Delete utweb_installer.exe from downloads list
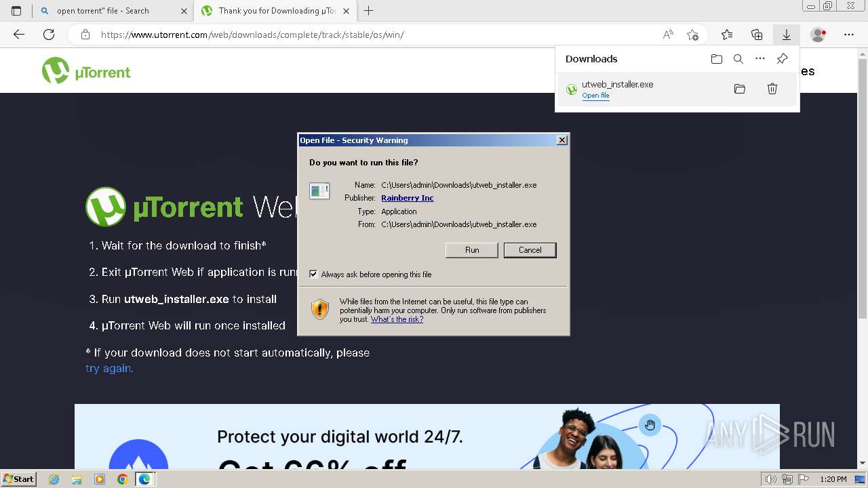The image size is (868, 488). (772, 89)
